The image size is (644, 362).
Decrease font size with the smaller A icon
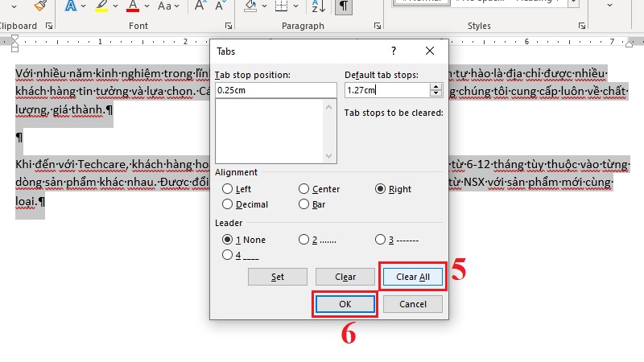coord(220,6)
